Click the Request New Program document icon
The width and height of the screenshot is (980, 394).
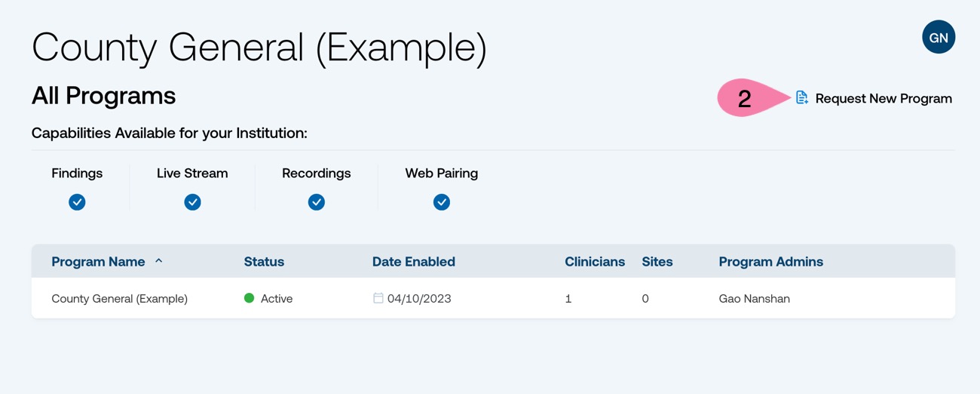coord(802,97)
